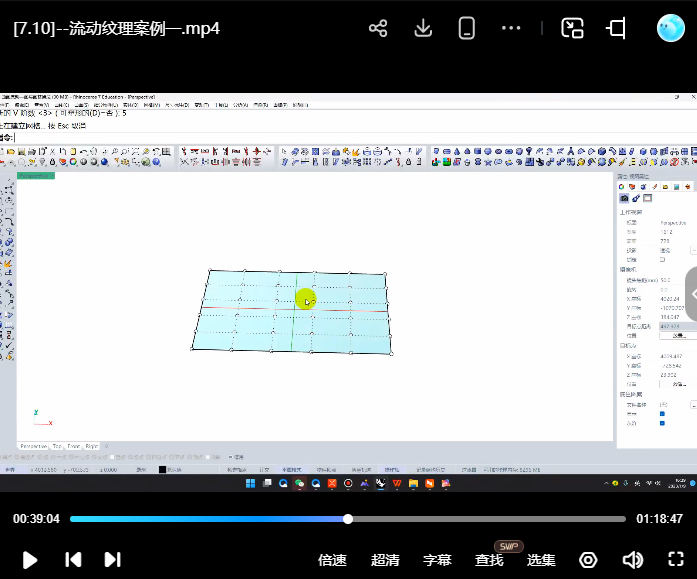Expand the 选集 episode list
Screen dimensions: 697x579
coord(541,560)
